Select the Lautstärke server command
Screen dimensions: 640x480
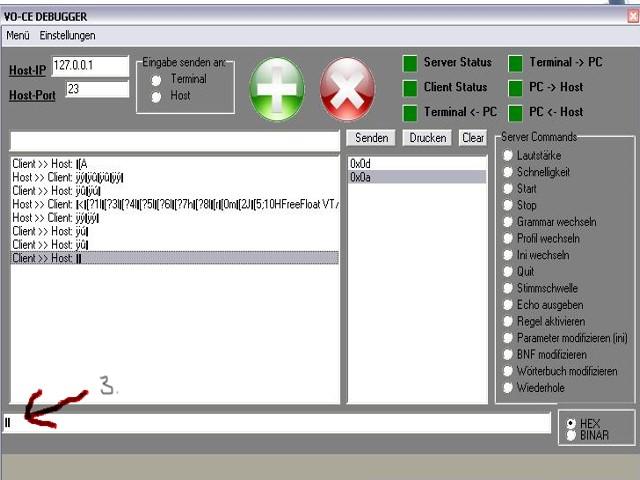pyautogui.click(x=509, y=156)
